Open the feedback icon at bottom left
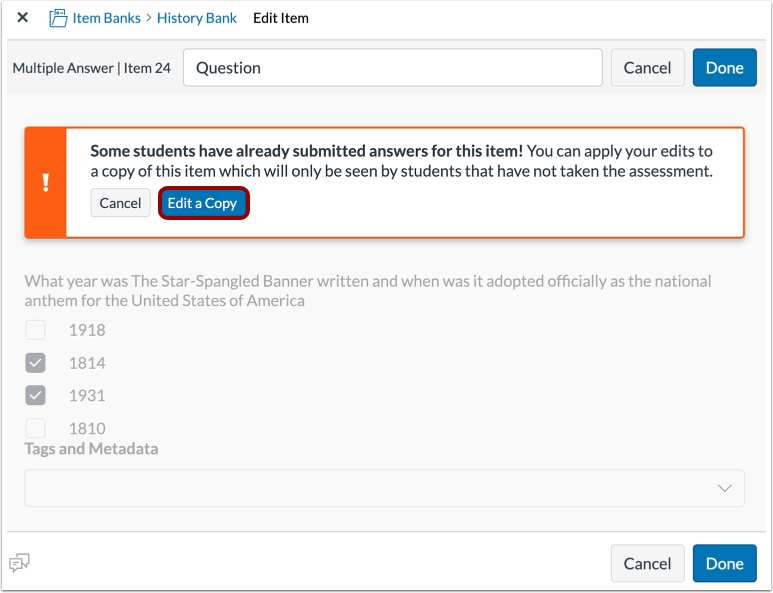 (19, 563)
